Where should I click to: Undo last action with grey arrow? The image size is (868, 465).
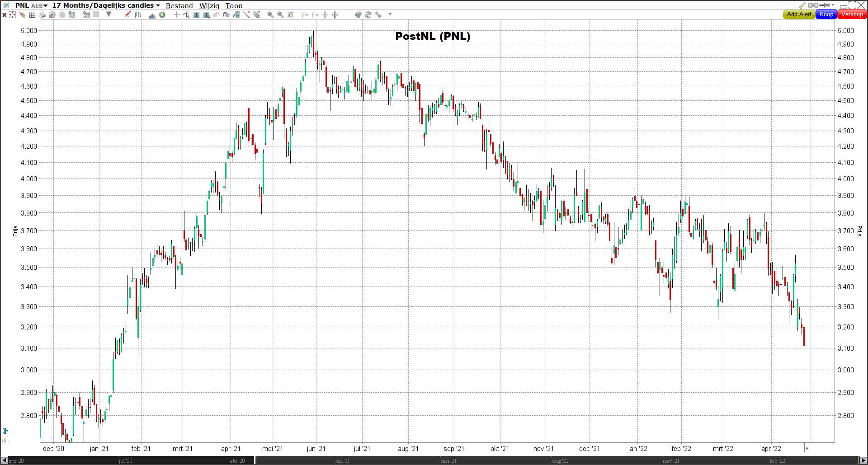click(x=216, y=14)
